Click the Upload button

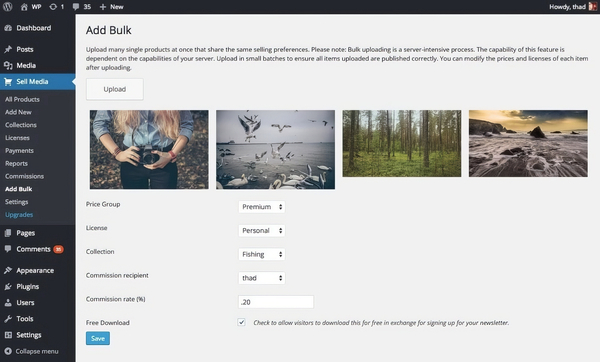(115, 89)
